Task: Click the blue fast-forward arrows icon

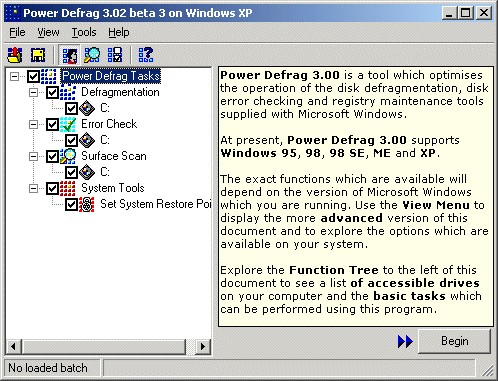Action: [x=405, y=341]
